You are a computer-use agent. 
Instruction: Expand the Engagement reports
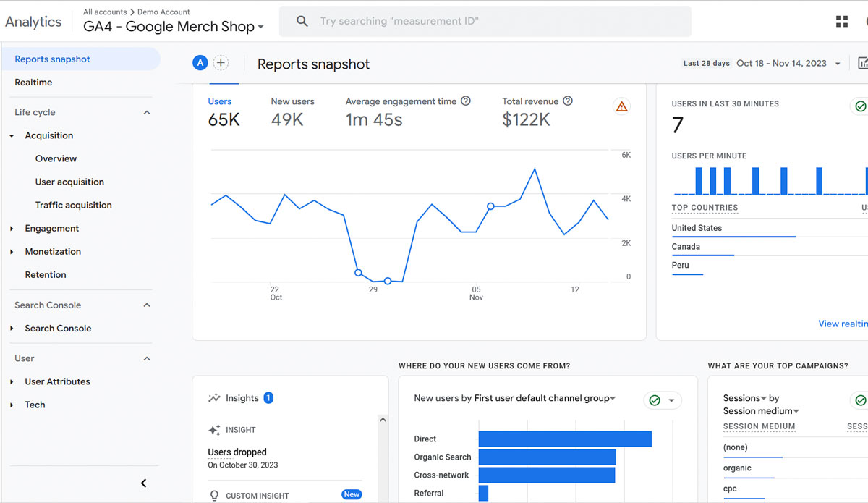click(x=12, y=229)
